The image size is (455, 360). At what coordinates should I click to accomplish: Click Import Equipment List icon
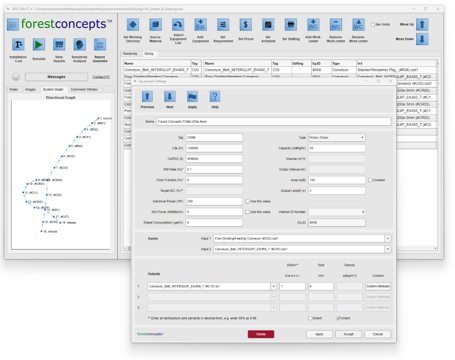click(x=178, y=25)
